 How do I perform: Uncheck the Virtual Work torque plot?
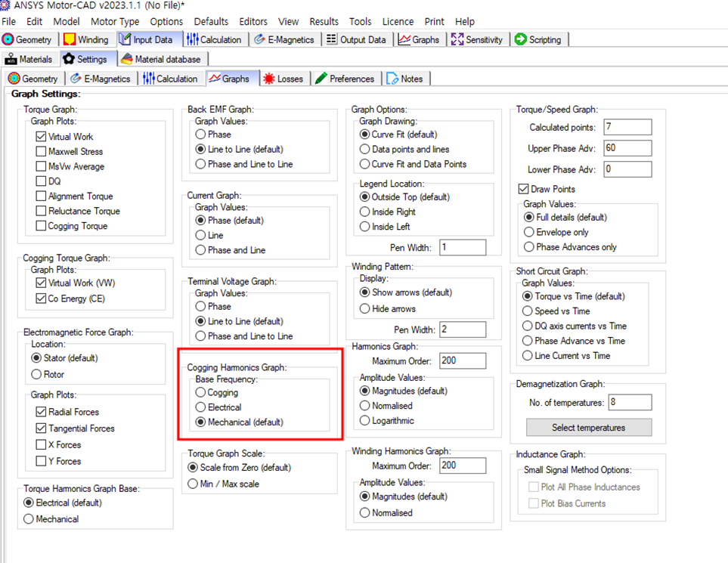click(x=41, y=137)
